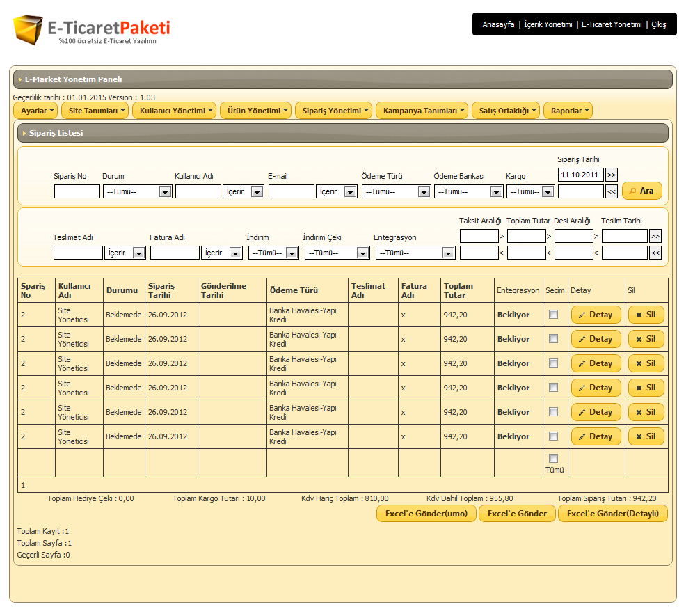Open the Durum dropdown filter
Viewport: 686px width, 616px height.
click(x=137, y=191)
